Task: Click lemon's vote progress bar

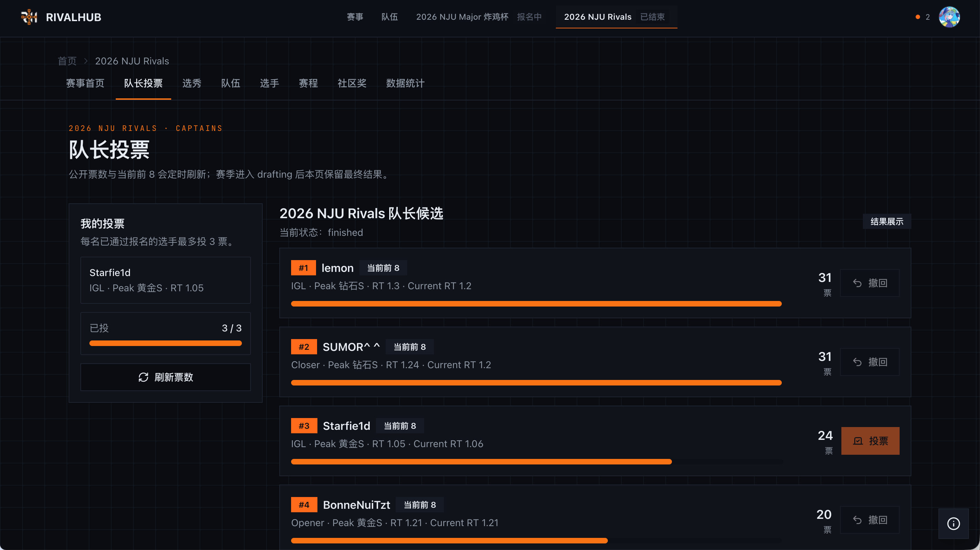Action: click(536, 303)
